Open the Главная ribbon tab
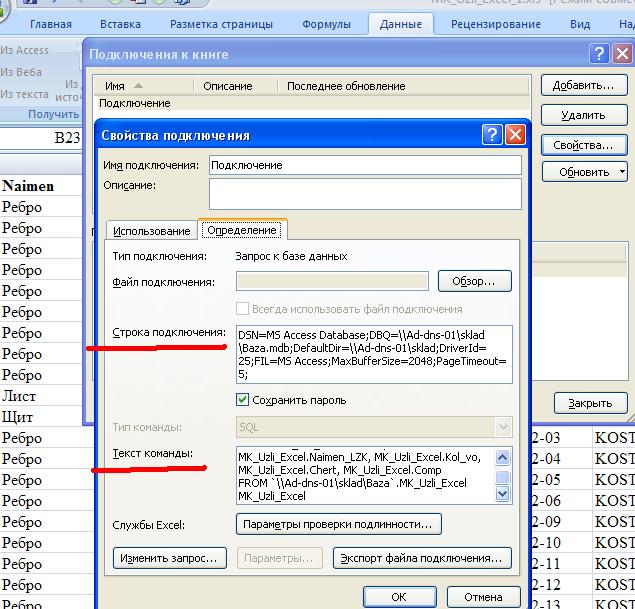 tap(51, 24)
